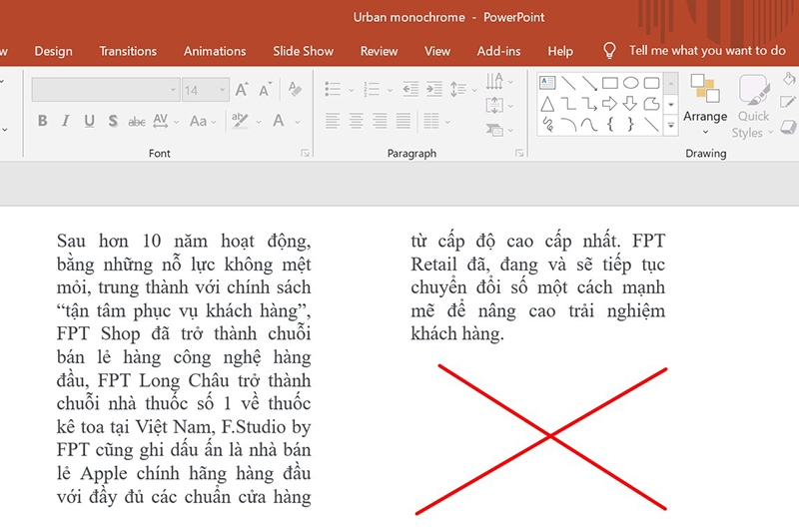Click the Shape Outline pencil icon
799x532 pixels.
pyautogui.click(x=788, y=102)
